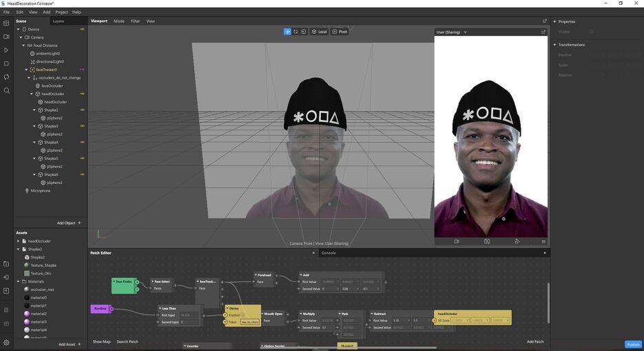Toggle Local coordinate mode button
This screenshot has width=644, height=351.
(x=319, y=32)
